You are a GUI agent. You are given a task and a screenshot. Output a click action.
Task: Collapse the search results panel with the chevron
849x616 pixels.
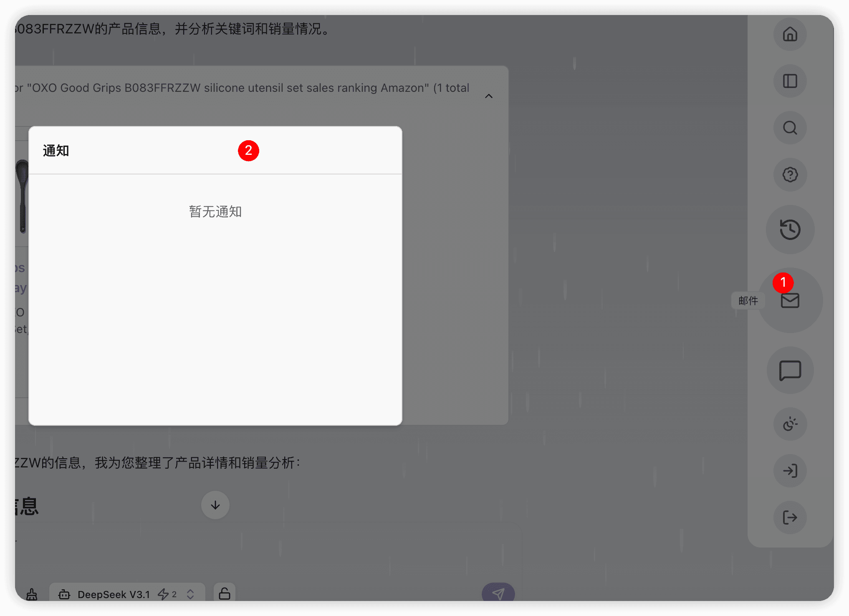[x=489, y=96]
